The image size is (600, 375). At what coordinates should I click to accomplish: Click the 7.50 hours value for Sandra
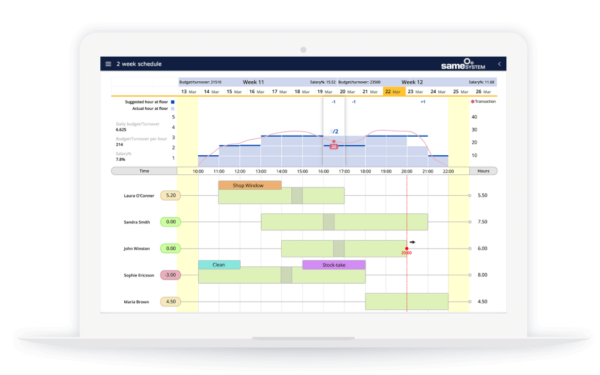482,222
